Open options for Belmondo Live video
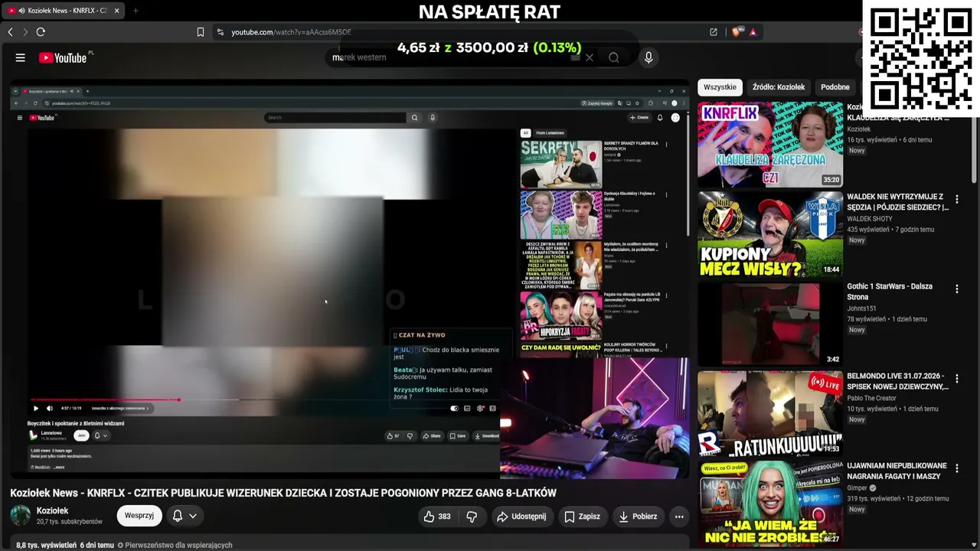This screenshot has width=980, height=551. coord(957,379)
